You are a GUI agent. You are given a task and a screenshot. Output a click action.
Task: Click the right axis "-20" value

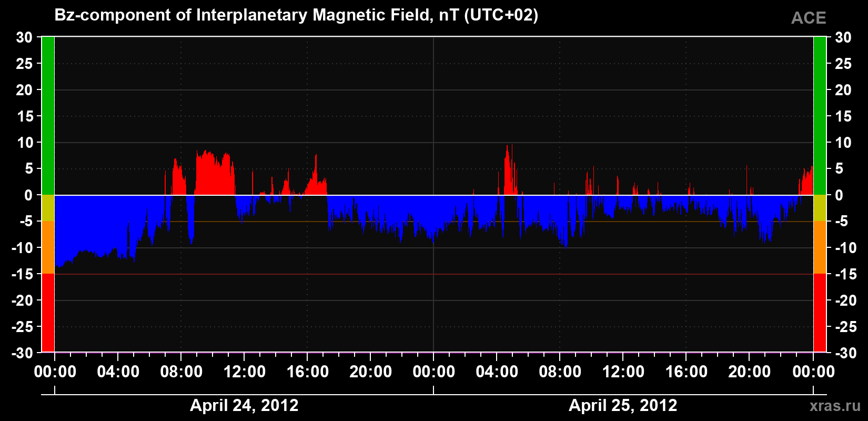click(x=846, y=300)
